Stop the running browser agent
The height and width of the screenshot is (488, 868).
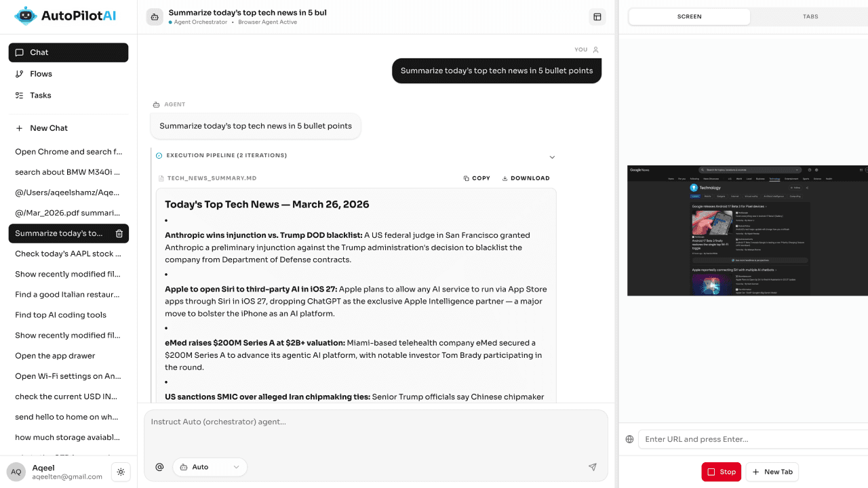[722, 472]
